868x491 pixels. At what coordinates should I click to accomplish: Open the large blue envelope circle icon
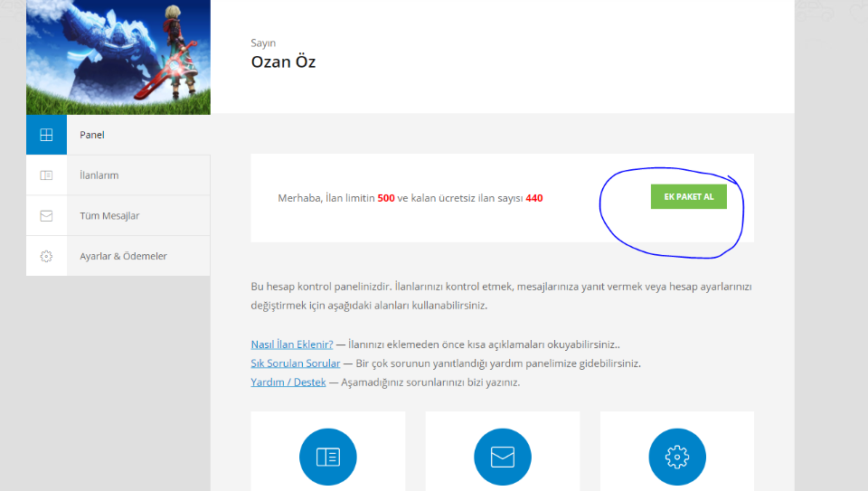(502, 457)
